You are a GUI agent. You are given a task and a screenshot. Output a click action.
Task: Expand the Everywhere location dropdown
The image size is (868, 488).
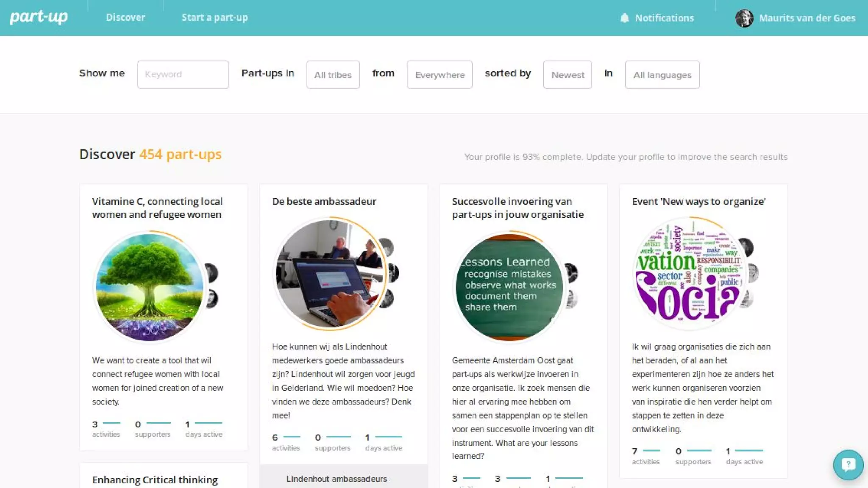[440, 75]
